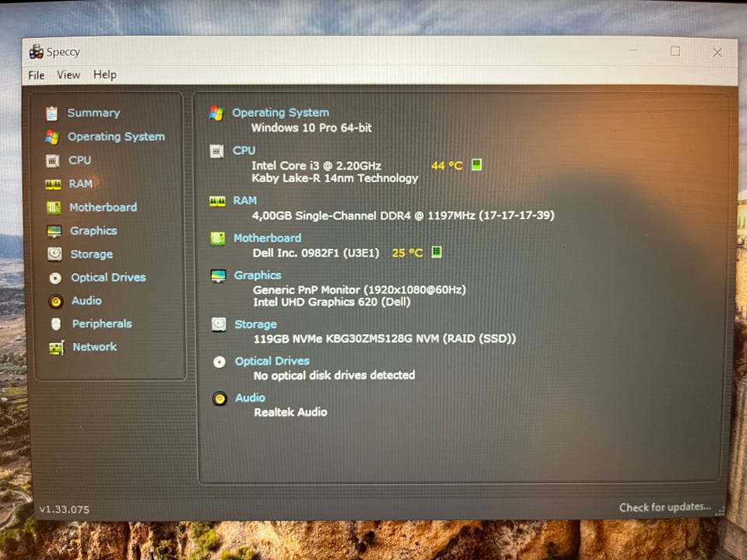Click the RAM heading link in summary
Viewport: 747px width, 560px height.
point(245,201)
